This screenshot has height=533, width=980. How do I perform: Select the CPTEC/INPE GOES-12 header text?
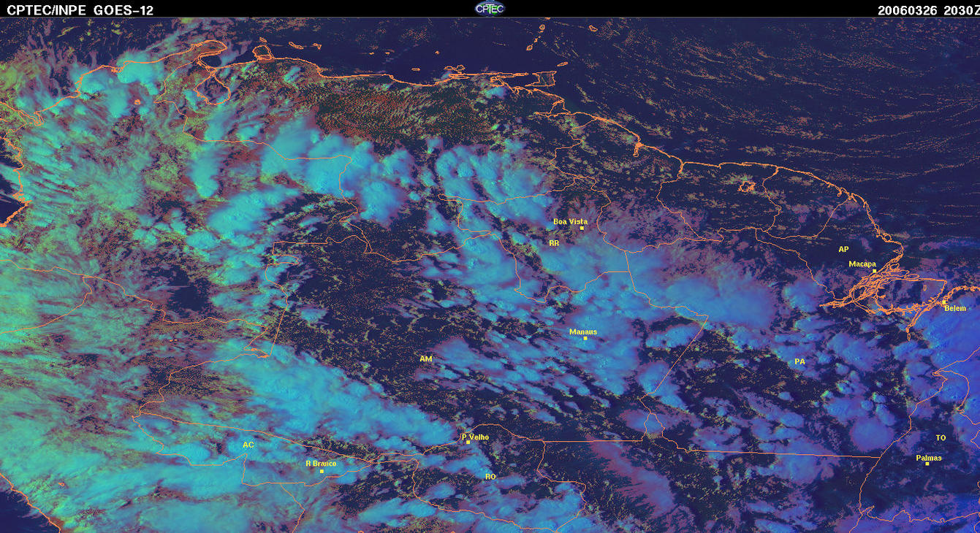click(80, 10)
